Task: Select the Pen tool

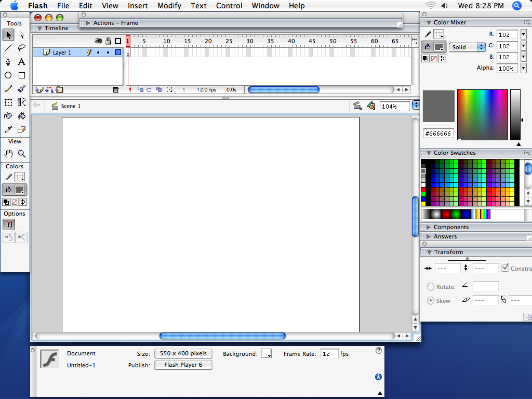Action: click(8, 62)
